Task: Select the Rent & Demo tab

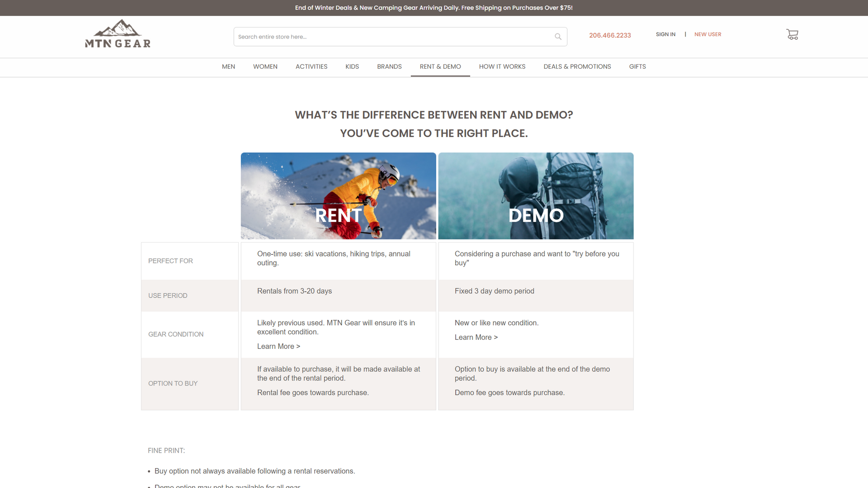Action: click(x=440, y=66)
